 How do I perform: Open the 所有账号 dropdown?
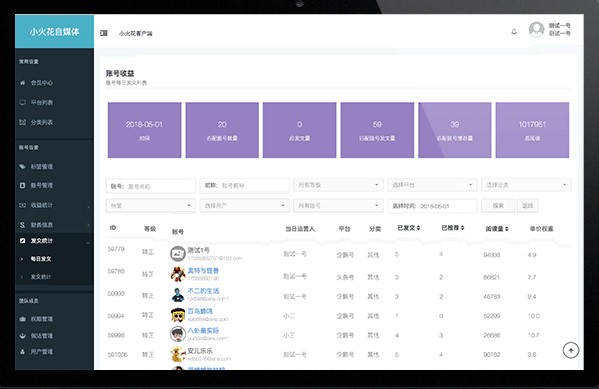pos(338,206)
